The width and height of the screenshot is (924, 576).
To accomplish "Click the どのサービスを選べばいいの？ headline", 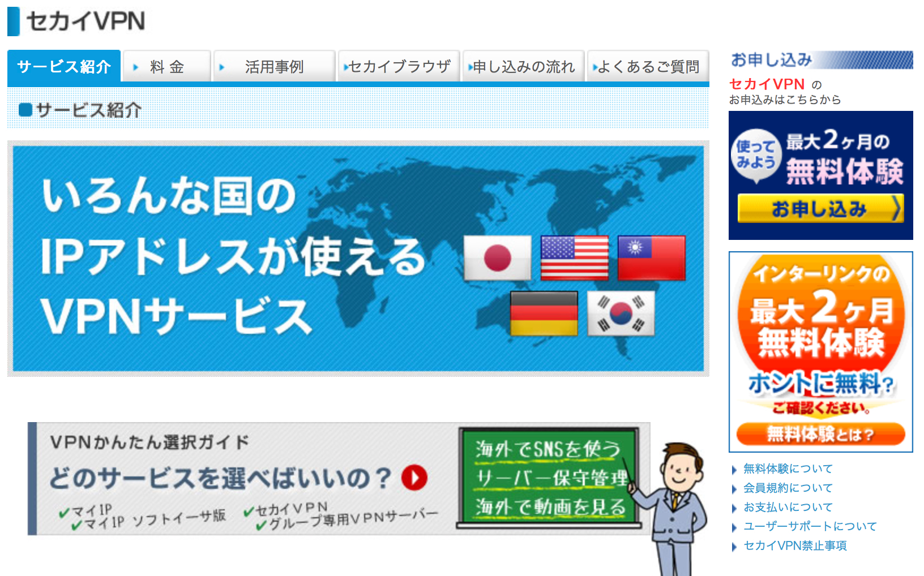I will (220, 478).
